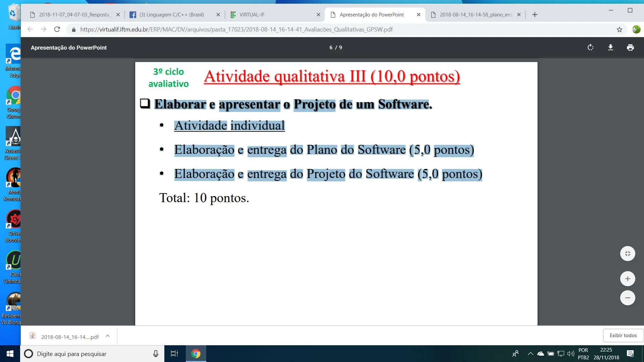Image resolution: width=644 pixels, height=362 pixels.
Task: Go back to the previous page
Action: (x=30, y=29)
